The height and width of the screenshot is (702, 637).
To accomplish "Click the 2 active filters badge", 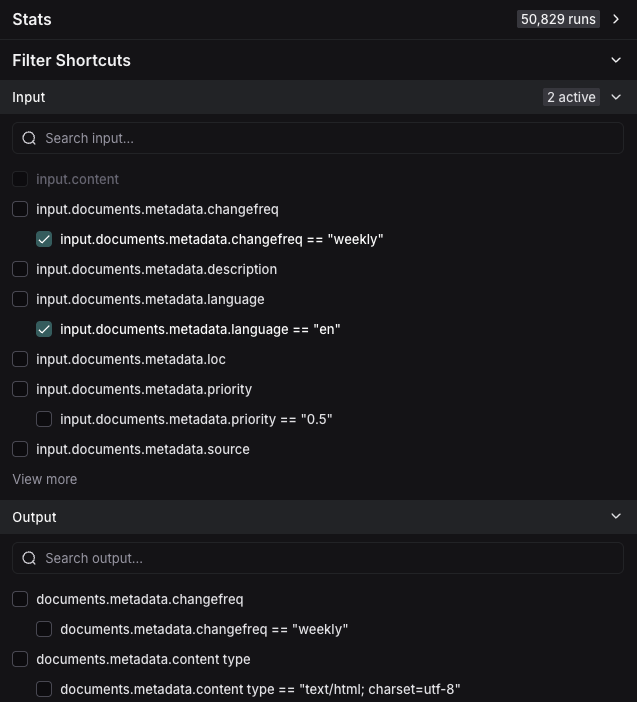I will (x=571, y=97).
